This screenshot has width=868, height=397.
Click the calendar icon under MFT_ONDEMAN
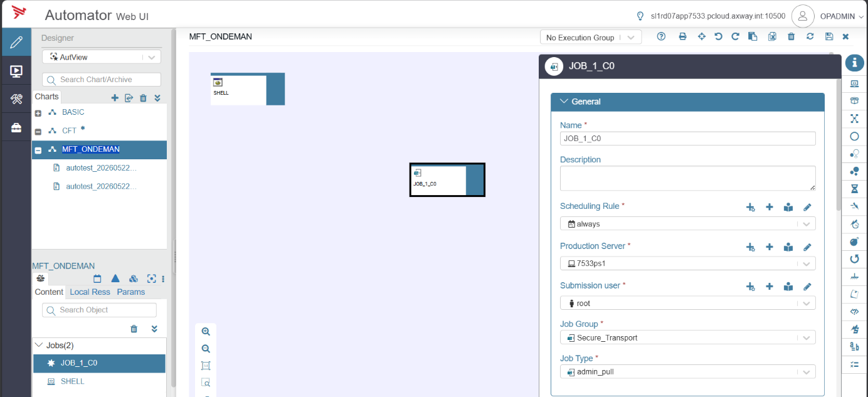[97, 278]
